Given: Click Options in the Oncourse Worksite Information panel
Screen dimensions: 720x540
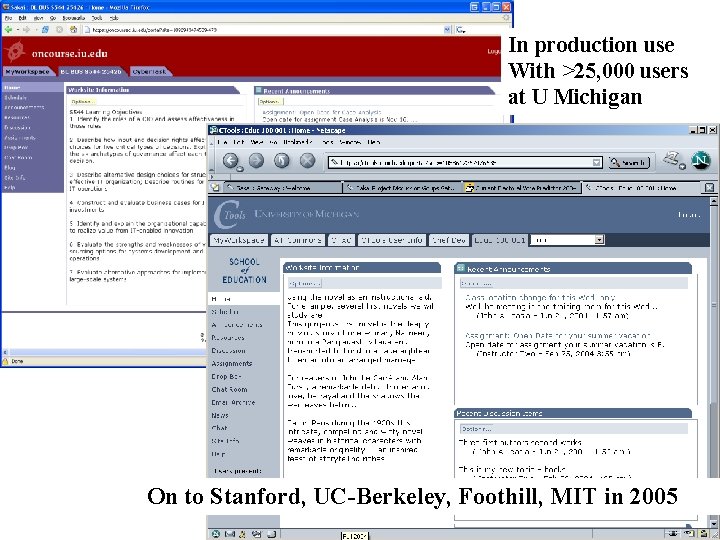Looking at the screenshot, I should pos(83,101).
